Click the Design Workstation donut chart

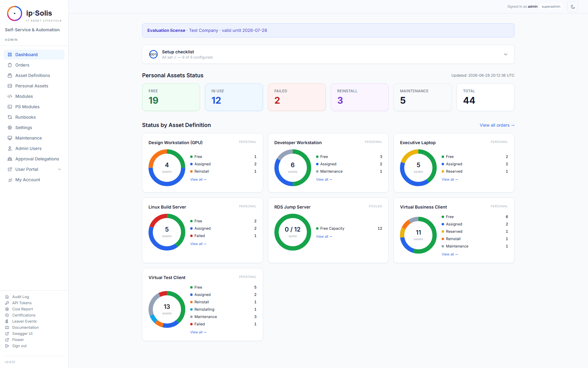[x=167, y=168]
